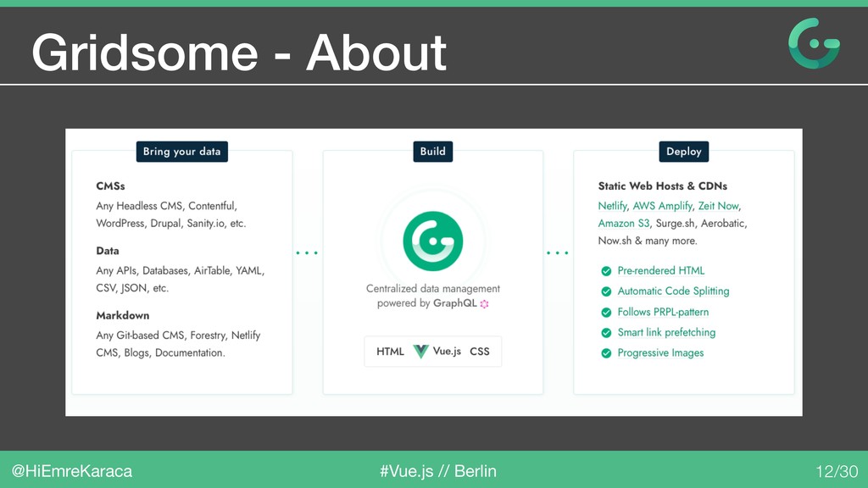Viewport: 868px width, 488px height.
Task: Select the Bring your data label
Action: click(x=182, y=152)
